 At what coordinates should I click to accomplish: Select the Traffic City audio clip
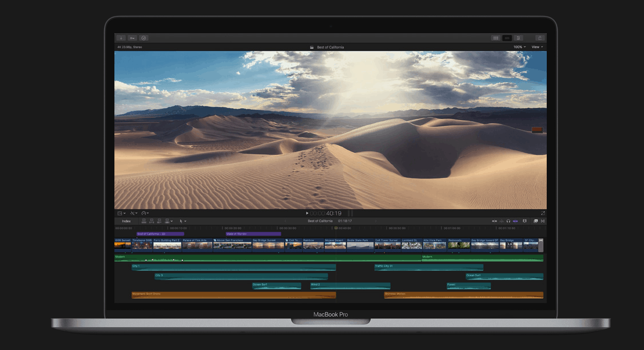coord(428,267)
